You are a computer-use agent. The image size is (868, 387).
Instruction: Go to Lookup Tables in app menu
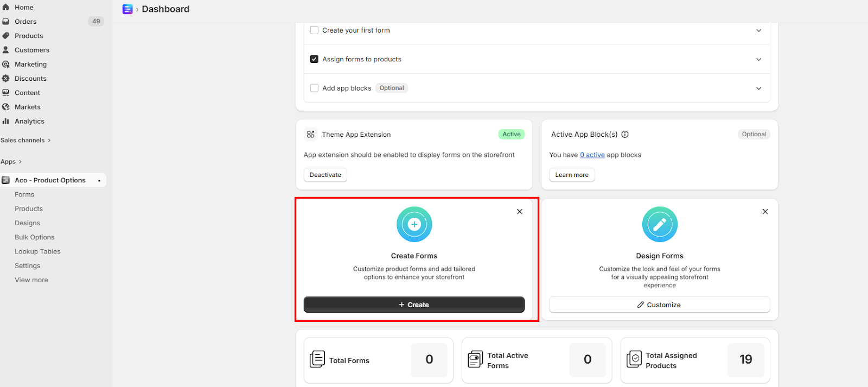click(x=37, y=251)
